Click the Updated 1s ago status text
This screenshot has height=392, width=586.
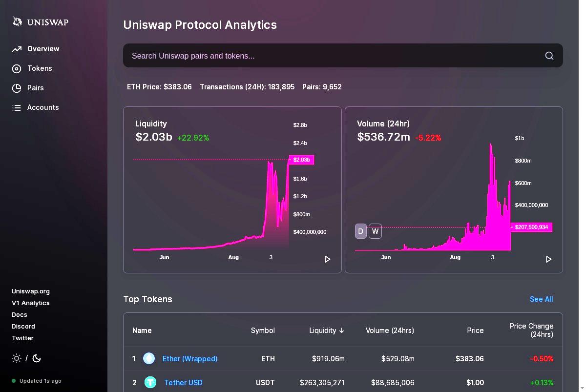click(41, 381)
